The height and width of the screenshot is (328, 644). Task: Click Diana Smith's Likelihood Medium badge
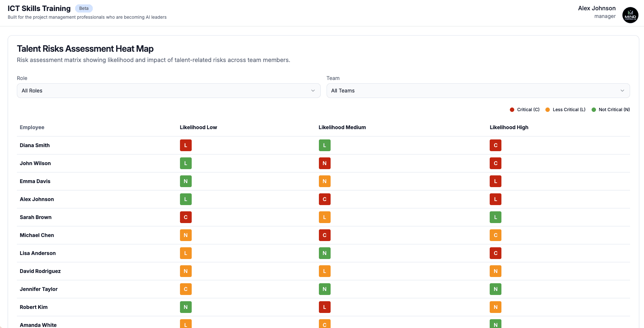point(325,145)
